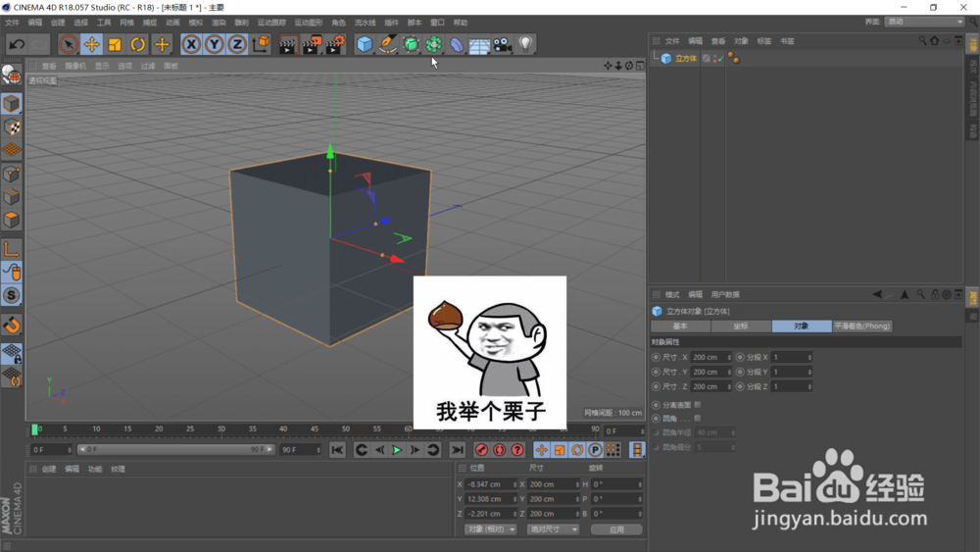Activate the Move tool

[x=91, y=44]
